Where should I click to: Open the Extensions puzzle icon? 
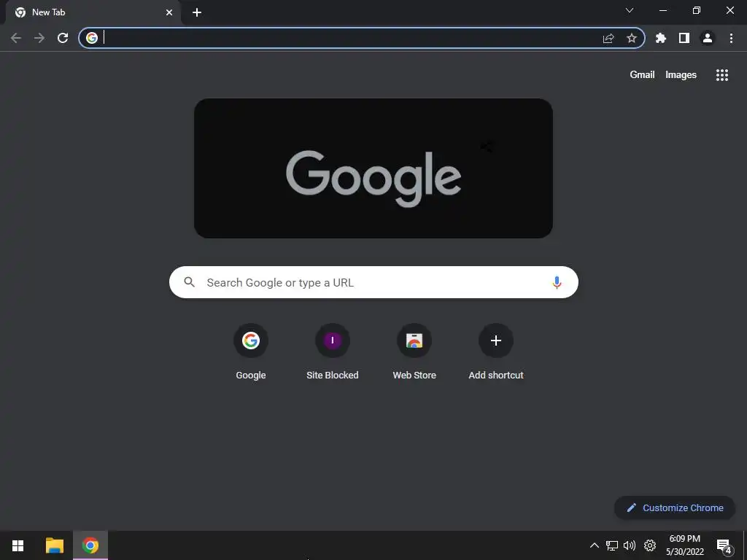pos(661,38)
